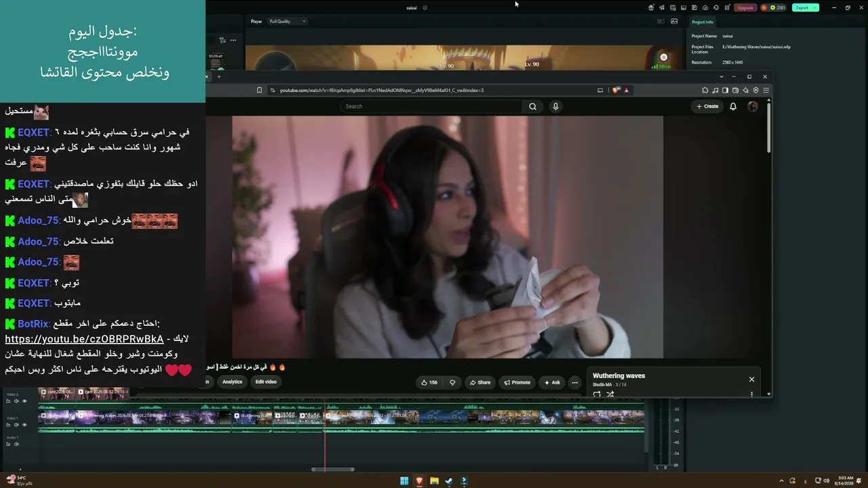The width and height of the screenshot is (868, 488).
Task: Open the taskbar volume speaker icon
Action: coord(826,481)
